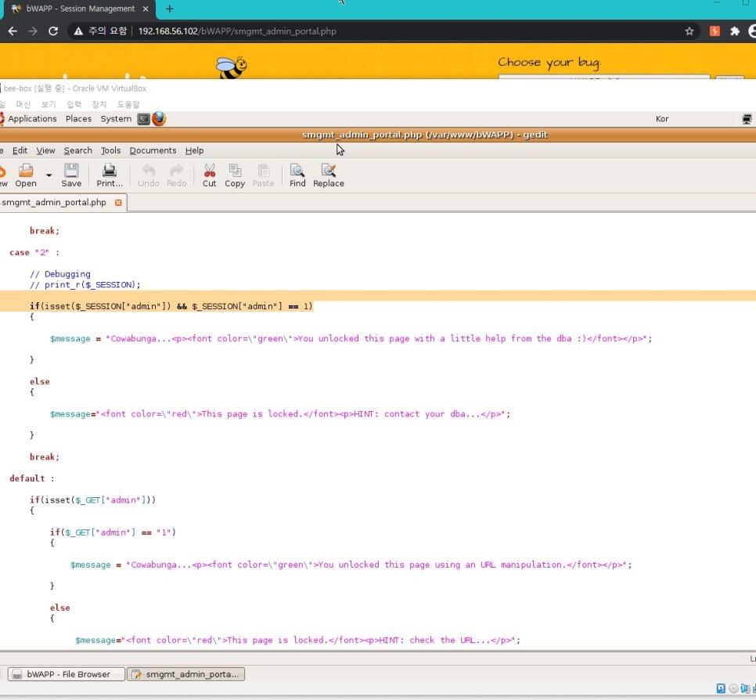Click the 'case "2" :' code line
This screenshot has width=756, height=700.
click(34, 252)
